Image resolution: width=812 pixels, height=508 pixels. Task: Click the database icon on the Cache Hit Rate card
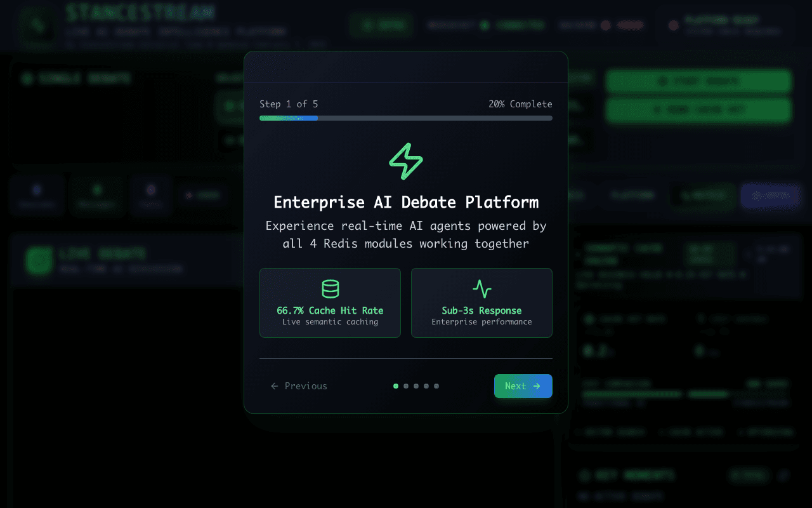click(330, 288)
